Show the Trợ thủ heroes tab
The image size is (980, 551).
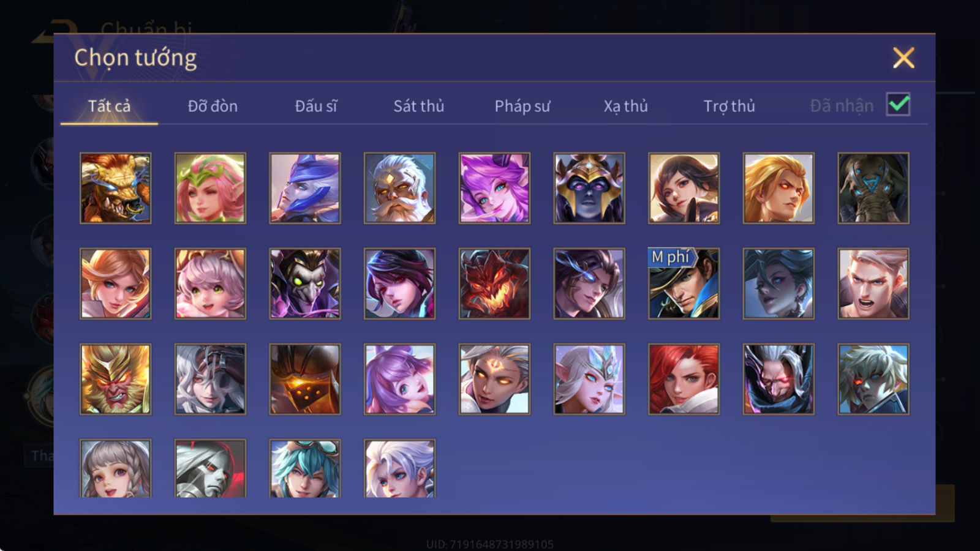click(x=729, y=106)
